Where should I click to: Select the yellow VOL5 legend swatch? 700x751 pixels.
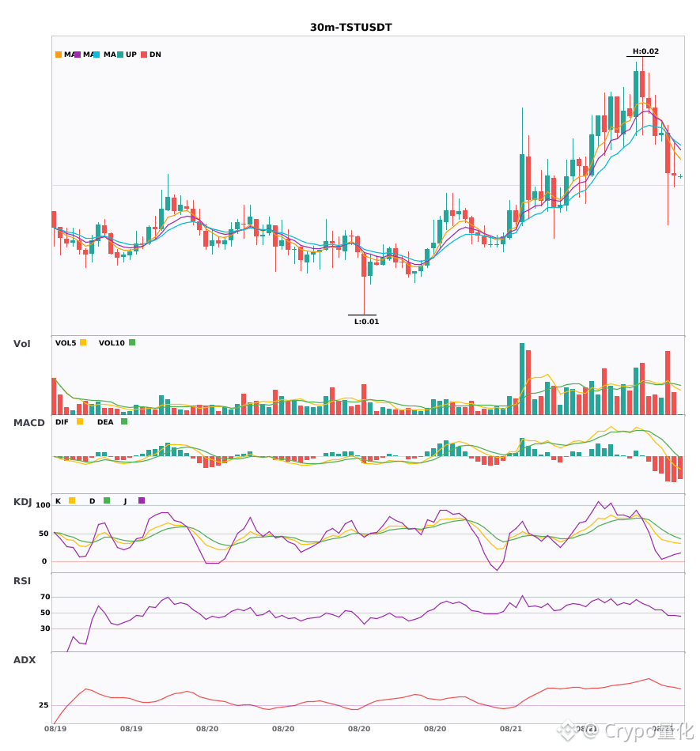[83, 342]
